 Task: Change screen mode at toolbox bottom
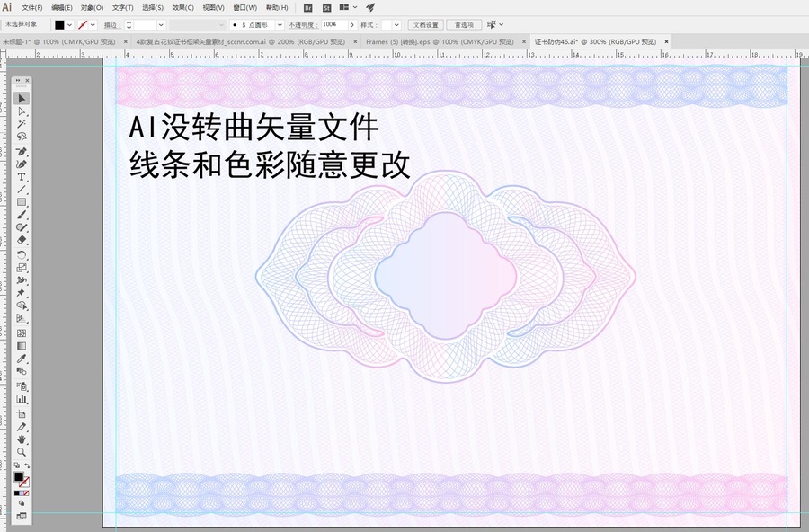click(x=22, y=516)
